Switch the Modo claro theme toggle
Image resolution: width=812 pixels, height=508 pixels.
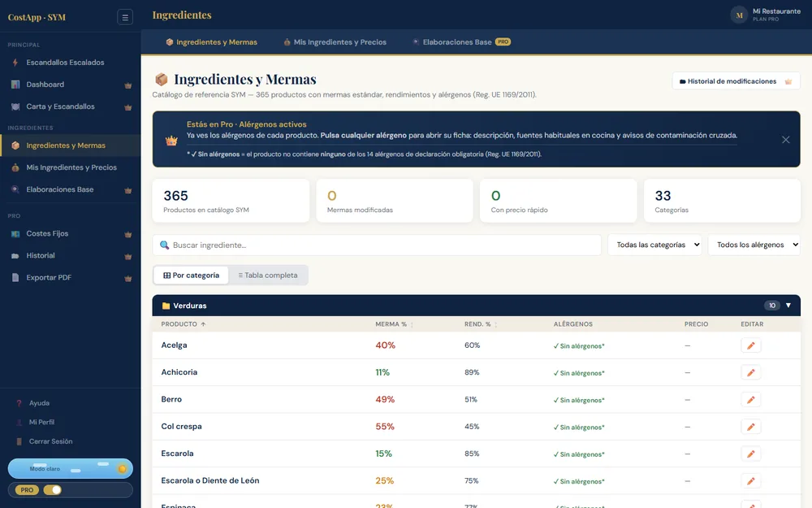coord(71,469)
